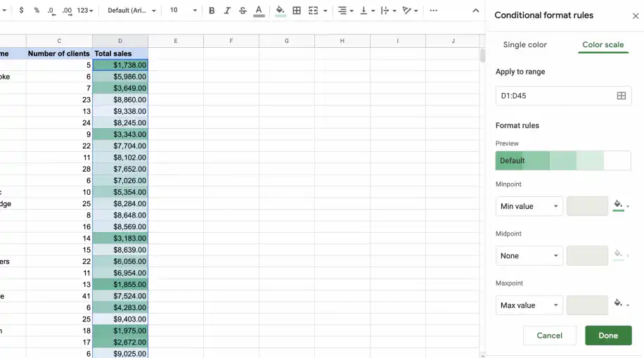Open text color picker

(259, 11)
